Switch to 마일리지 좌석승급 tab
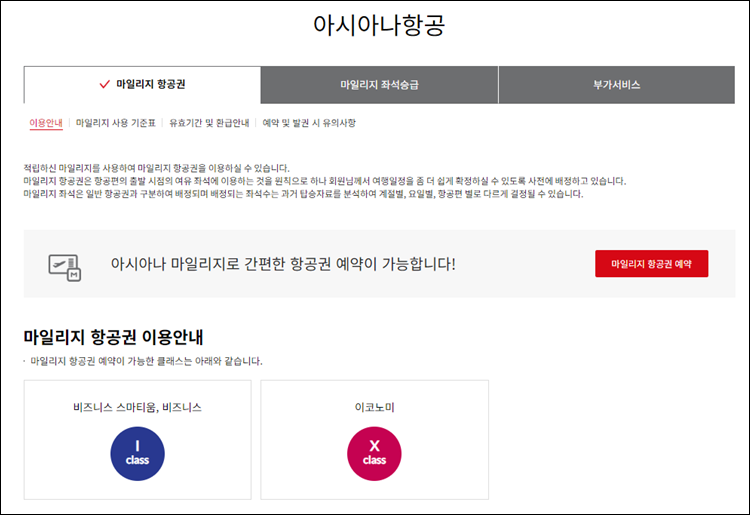The height and width of the screenshot is (515, 750). (x=379, y=85)
